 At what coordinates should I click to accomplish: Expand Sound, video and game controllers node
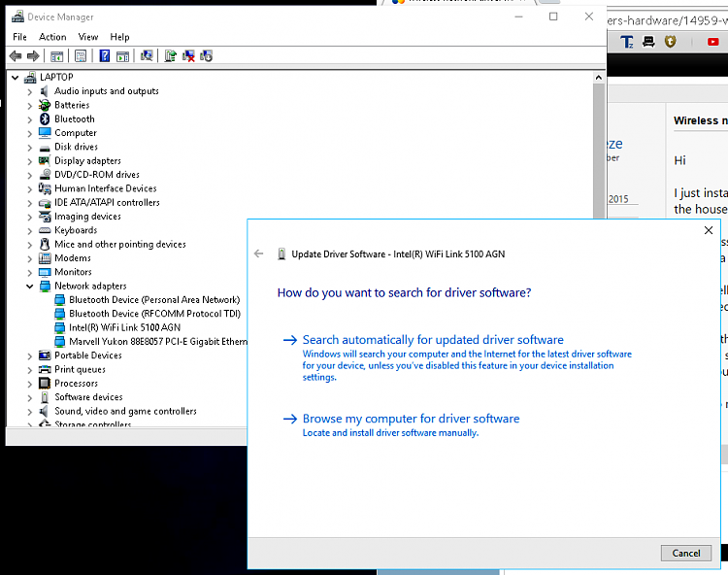point(30,412)
